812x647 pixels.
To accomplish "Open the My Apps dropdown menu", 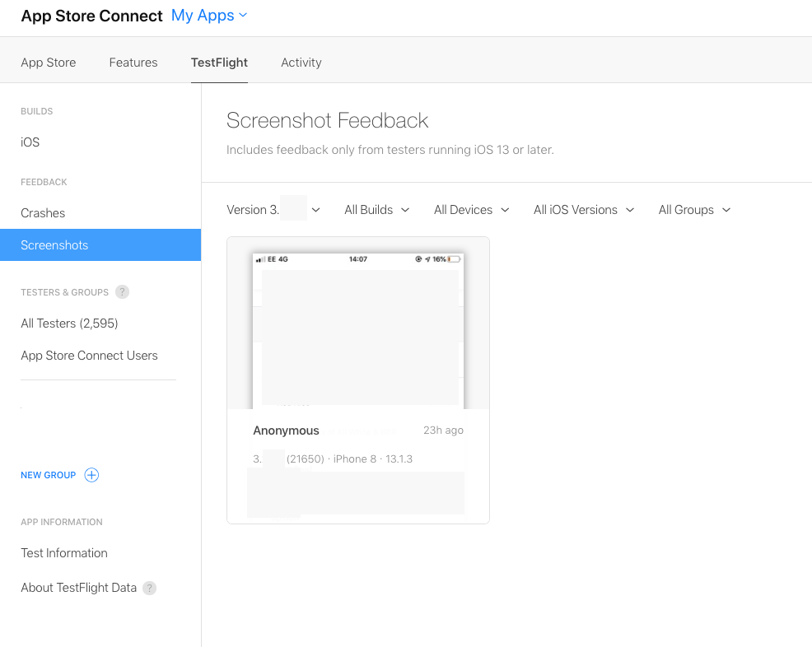I will coord(208,16).
